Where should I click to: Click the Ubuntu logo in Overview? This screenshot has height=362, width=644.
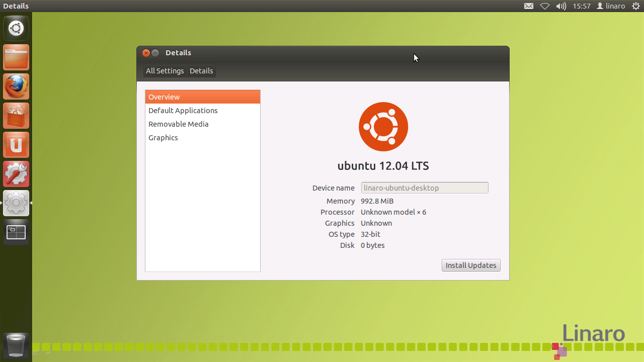coord(383,127)
